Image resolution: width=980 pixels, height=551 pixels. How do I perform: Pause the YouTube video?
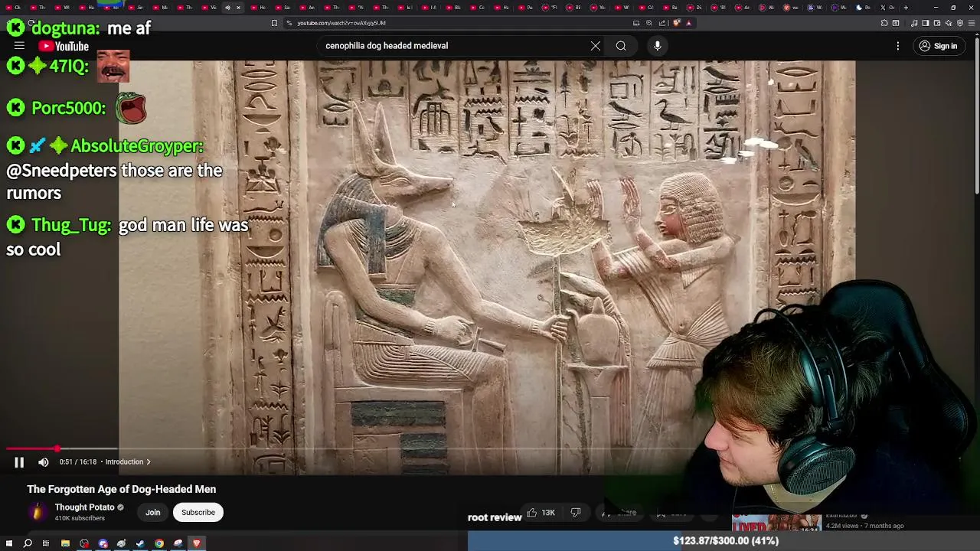[x=19, y=462]
